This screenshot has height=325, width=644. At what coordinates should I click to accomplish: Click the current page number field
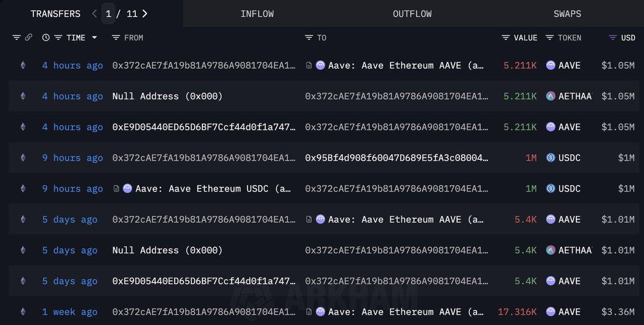(x=109, y=14)
